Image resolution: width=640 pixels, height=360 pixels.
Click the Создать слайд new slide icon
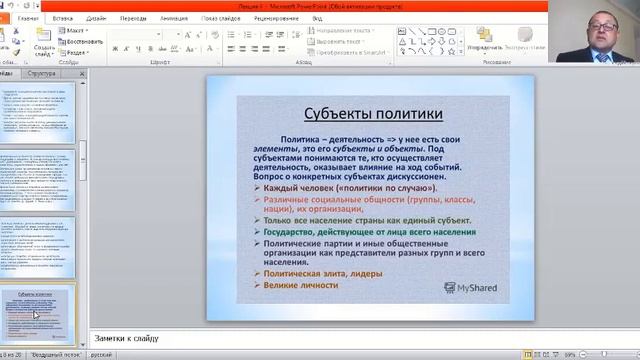coord(43,35)
